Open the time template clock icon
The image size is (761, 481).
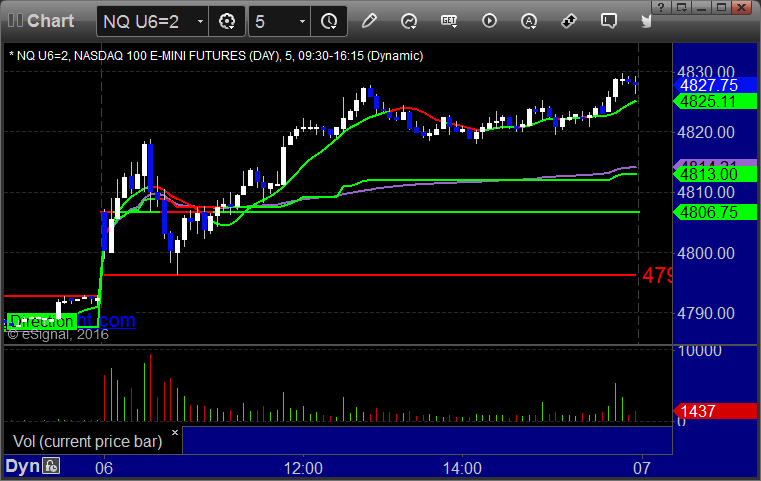coord(329,21)
